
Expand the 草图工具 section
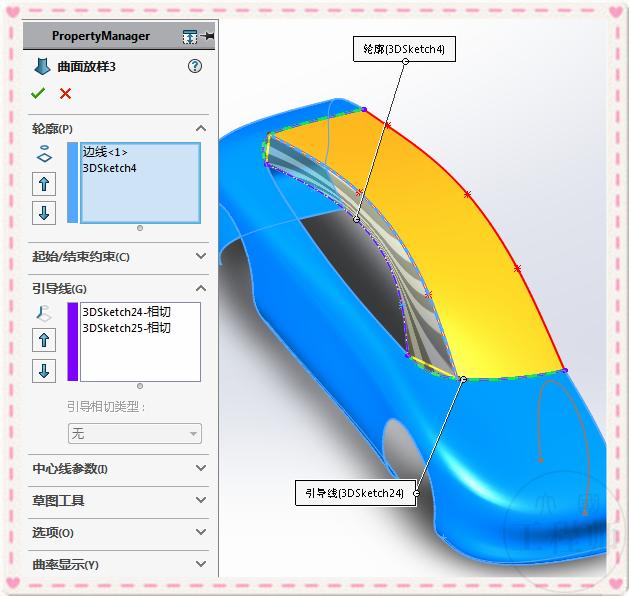pos(201,500)
